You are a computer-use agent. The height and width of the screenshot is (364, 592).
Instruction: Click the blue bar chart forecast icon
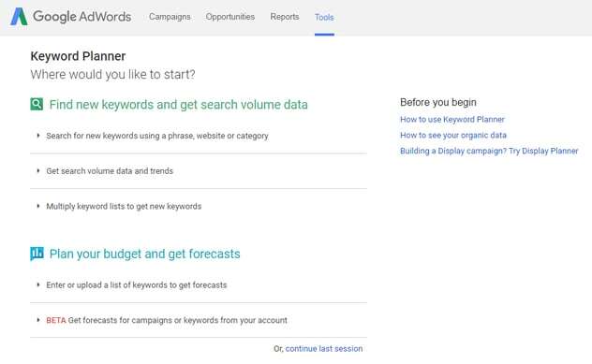pos(37,254)
